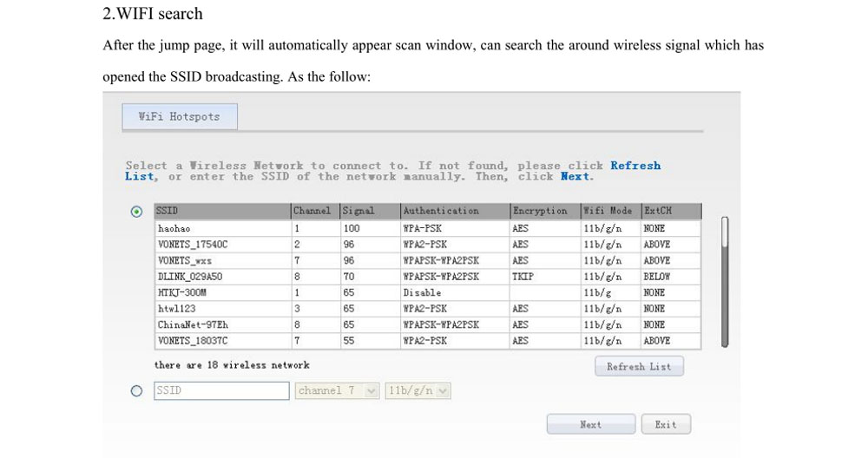
Task: Select the SSID list radio button
Action: click(x=136, y=212)
